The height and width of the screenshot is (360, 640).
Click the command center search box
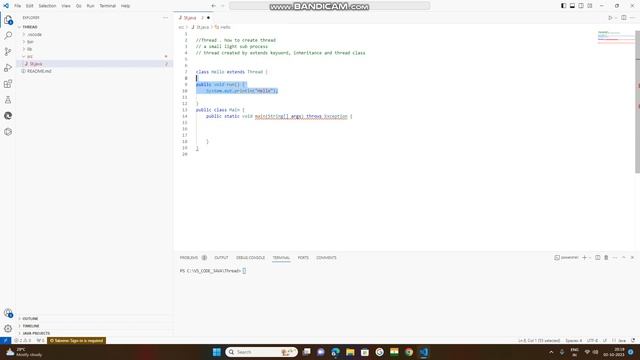coord(329,6)
